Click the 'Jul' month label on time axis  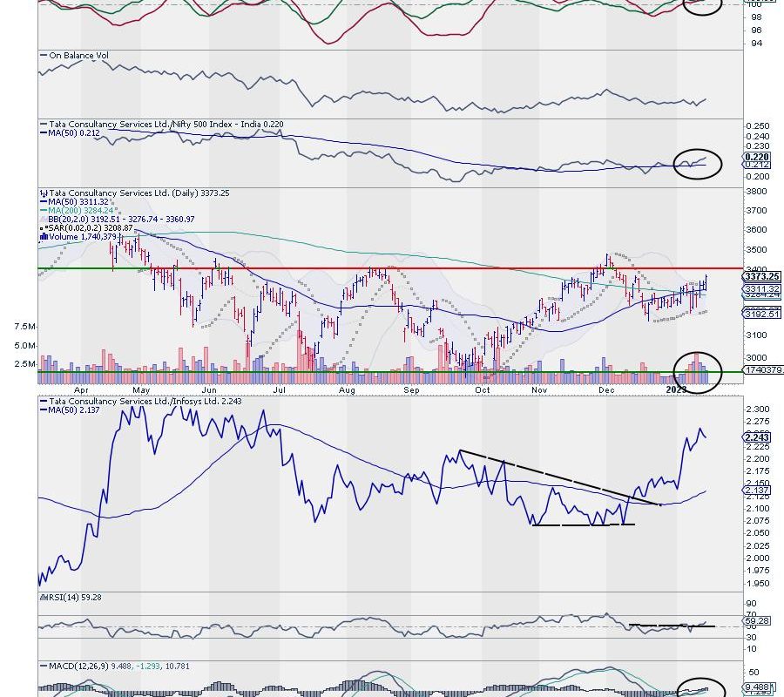(280, 390)
